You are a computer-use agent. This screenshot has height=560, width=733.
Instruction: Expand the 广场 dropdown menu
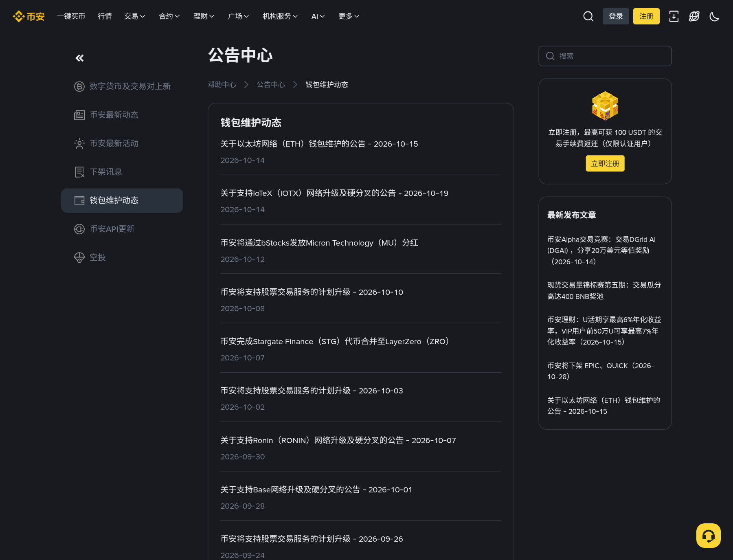238,16
